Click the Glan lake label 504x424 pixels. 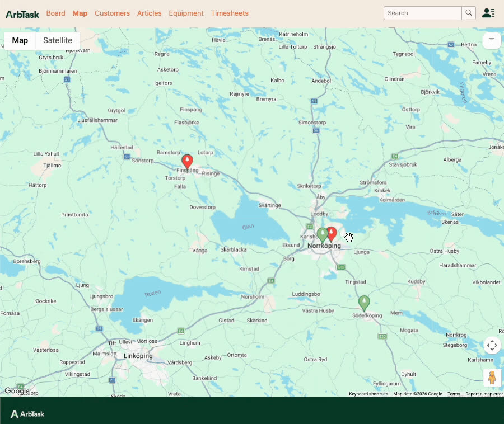pyautogui.click(x=248, y=227)
